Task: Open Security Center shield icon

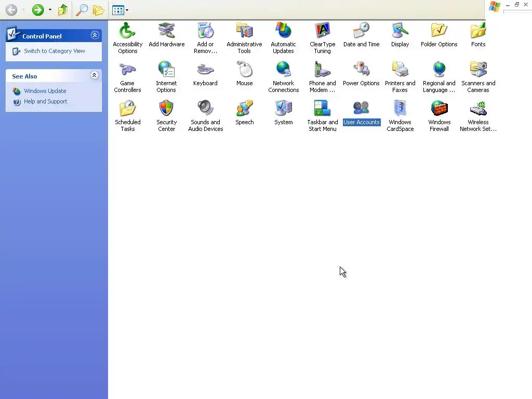Action: pyautogui.click(x=166, y=109)
